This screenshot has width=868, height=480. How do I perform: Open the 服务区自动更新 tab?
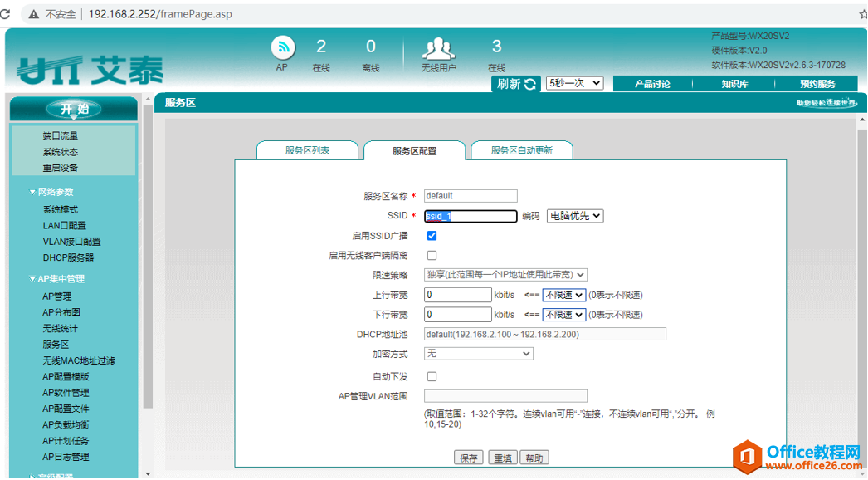tap(521, 150)
